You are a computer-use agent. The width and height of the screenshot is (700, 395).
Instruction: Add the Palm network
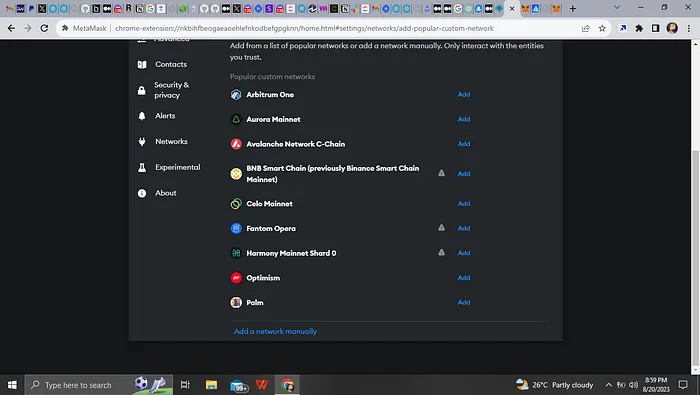[x=464, y=302]
